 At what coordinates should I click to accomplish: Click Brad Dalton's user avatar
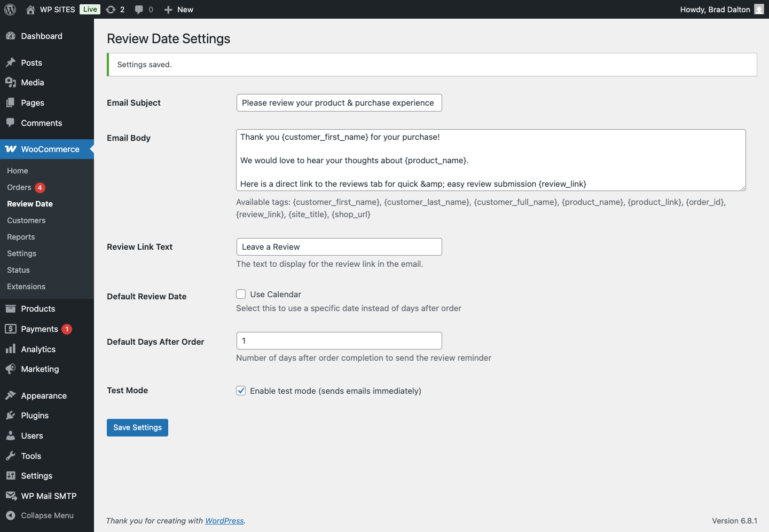(759, 10)
